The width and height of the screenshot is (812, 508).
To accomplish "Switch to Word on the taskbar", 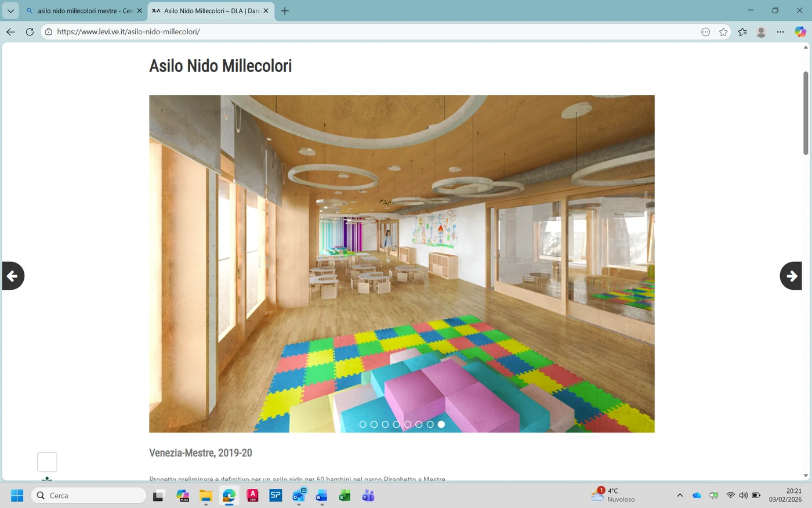I will (x=322, y=495).
